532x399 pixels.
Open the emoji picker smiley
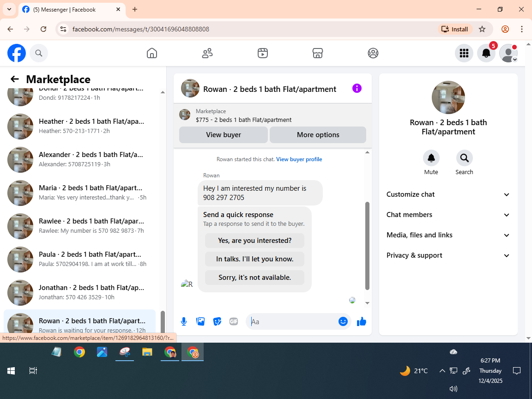(x=343, y=321)
